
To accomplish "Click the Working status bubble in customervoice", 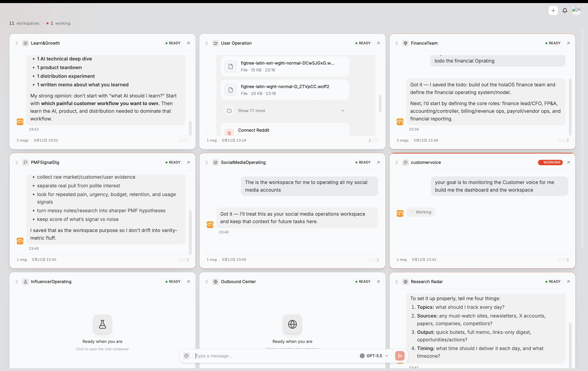I will point(421,212).
